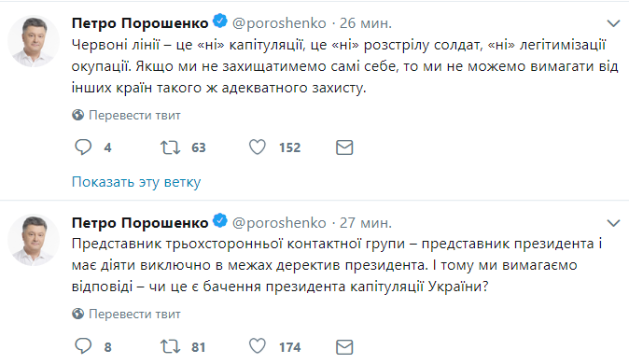Like the tweet with 174 likes
The width and height of the screenshot is (629, 364).
pyautogui.click(x=258, y=346)
